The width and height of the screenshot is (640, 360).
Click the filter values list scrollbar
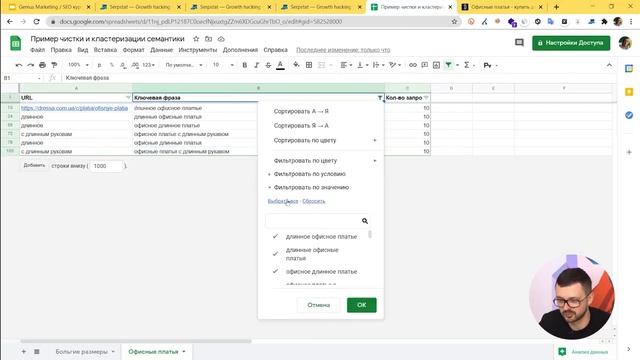[370, 234]
